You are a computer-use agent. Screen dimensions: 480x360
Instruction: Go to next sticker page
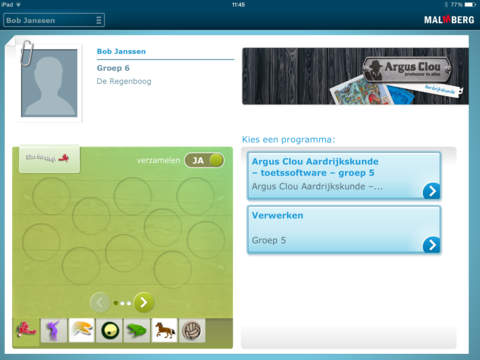tap(143, 302)
